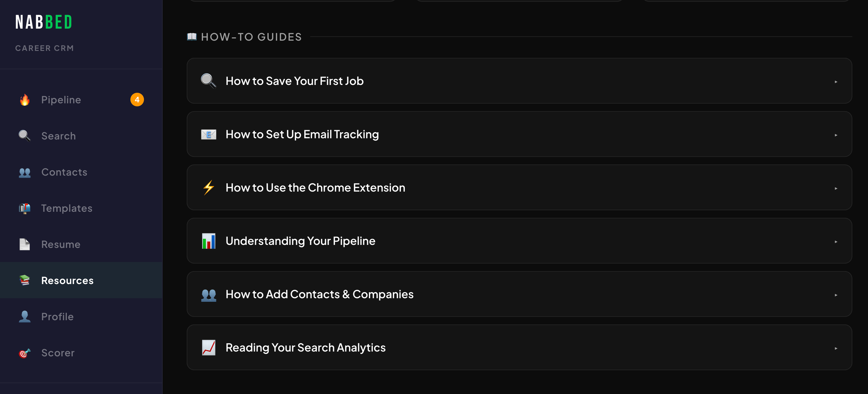This screenshot has width=868, height=394.
Task: Click the lightning bolt icon on Chrome Extension guide
Action: tap(209, 187)
